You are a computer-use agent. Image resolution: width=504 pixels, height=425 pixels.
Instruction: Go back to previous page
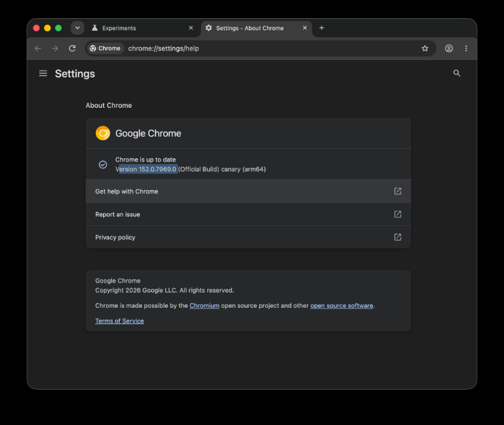38,49
